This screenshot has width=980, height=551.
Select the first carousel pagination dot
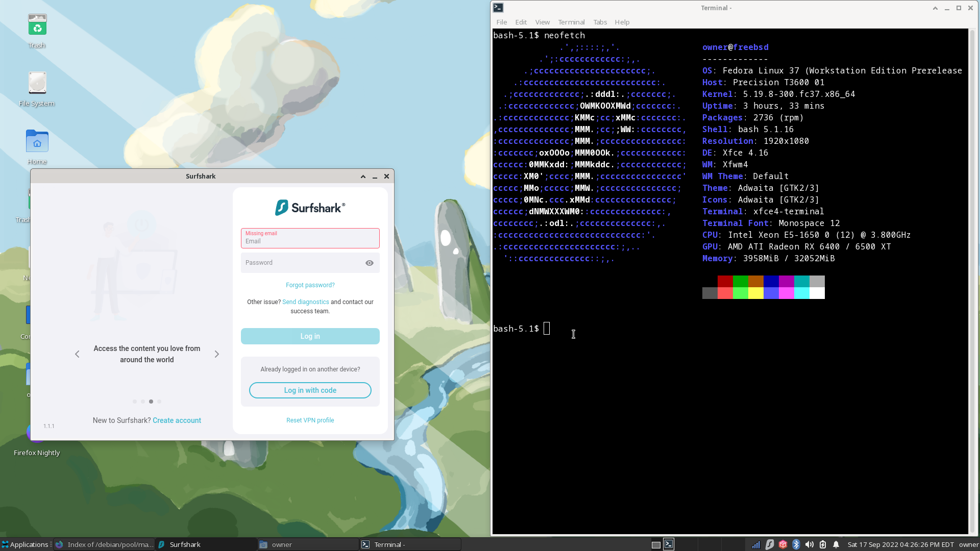point(135,402)
